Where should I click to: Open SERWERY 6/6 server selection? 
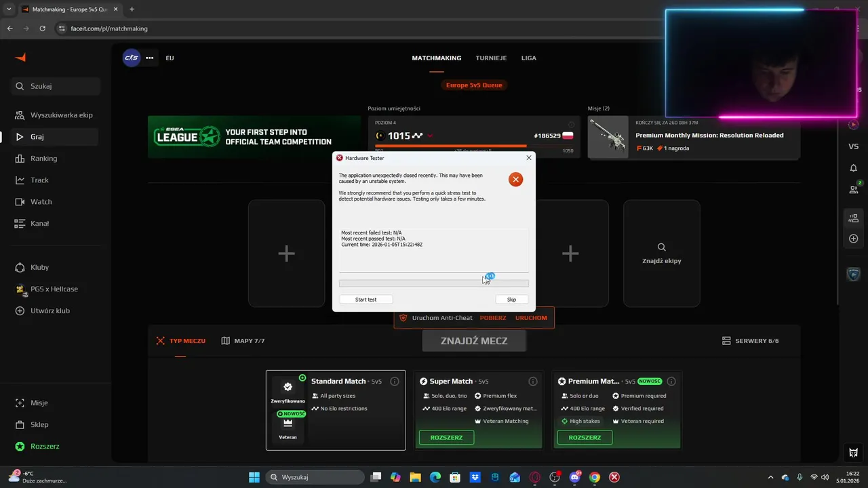pyautogui.click(x=751, y=341)
